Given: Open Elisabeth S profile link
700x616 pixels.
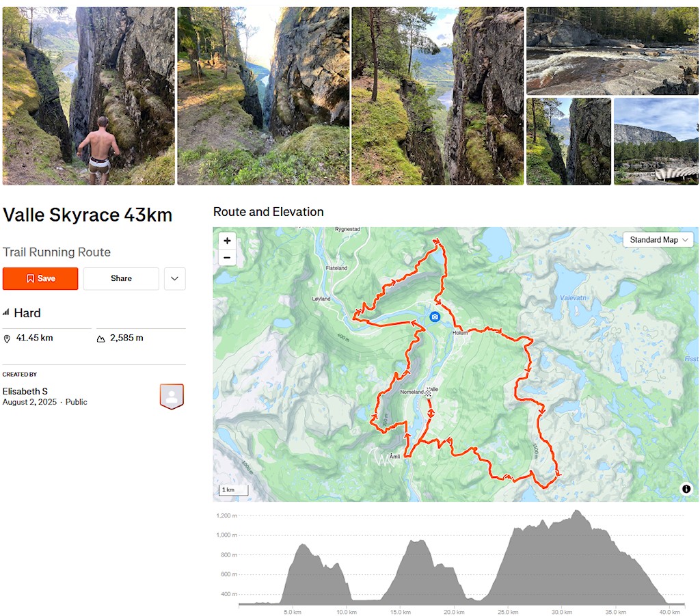Looking at the screenshot, I should click(25, 391).
